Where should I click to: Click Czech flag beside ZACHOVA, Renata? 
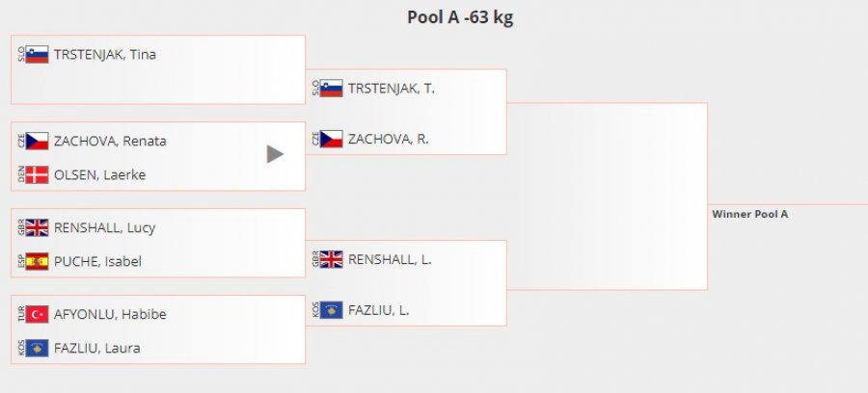click(x=37, y=141)
